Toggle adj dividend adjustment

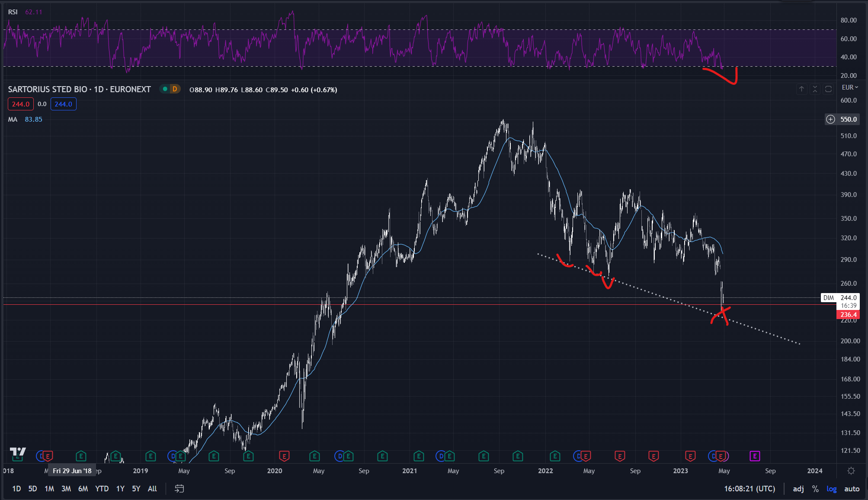798,489
